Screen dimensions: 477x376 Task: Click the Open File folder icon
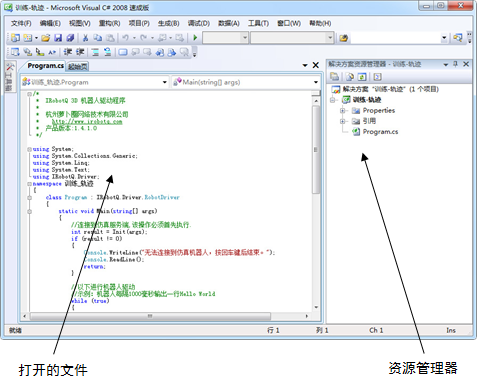click(x=46, y=38)
